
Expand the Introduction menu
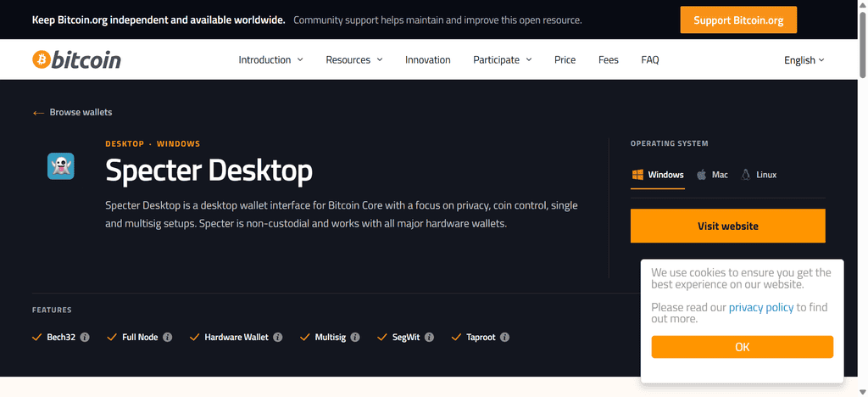click(270, 59)
